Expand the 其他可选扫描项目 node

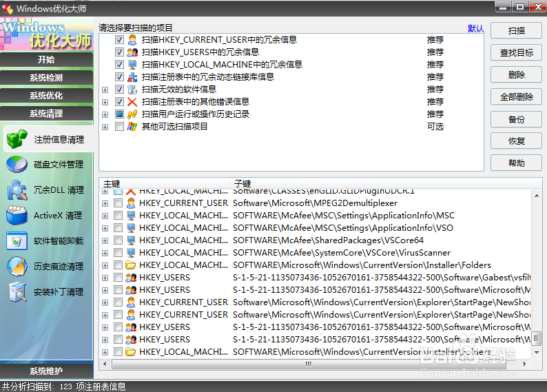[105, 127]
